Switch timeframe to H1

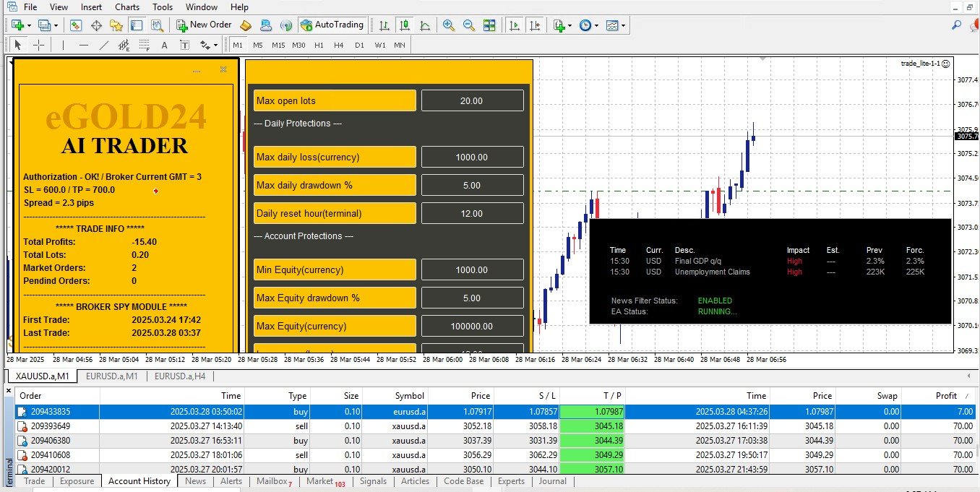[319, 45]
